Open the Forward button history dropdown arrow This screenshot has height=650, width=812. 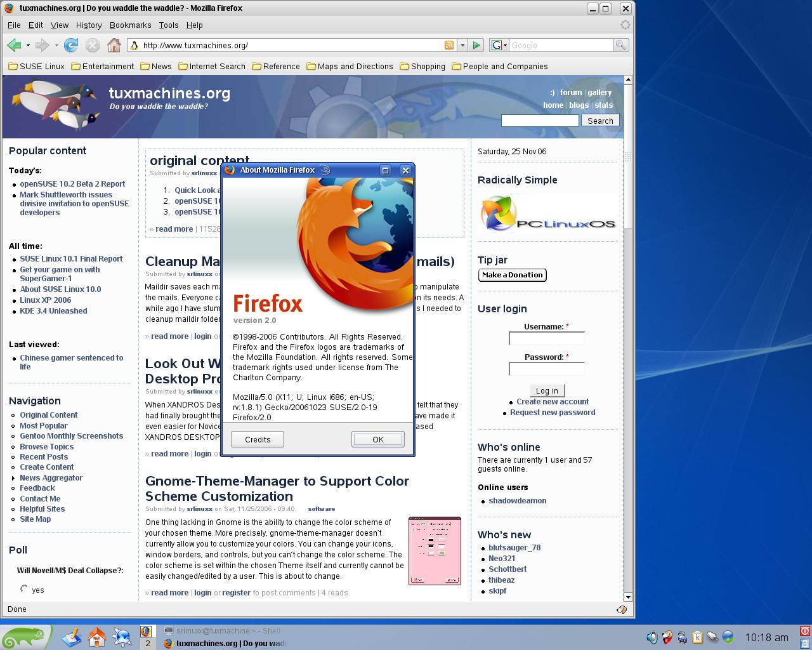point(56,45)
